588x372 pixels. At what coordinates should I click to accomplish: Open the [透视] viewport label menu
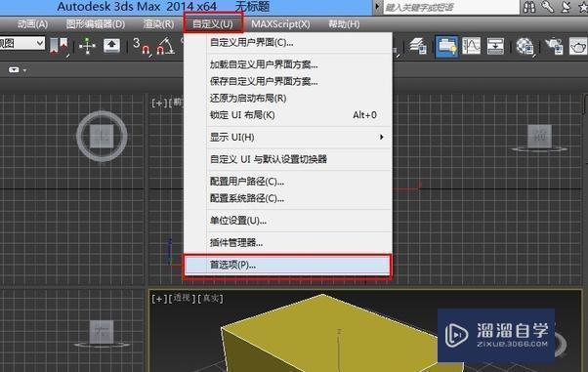[x=182, y=298]
